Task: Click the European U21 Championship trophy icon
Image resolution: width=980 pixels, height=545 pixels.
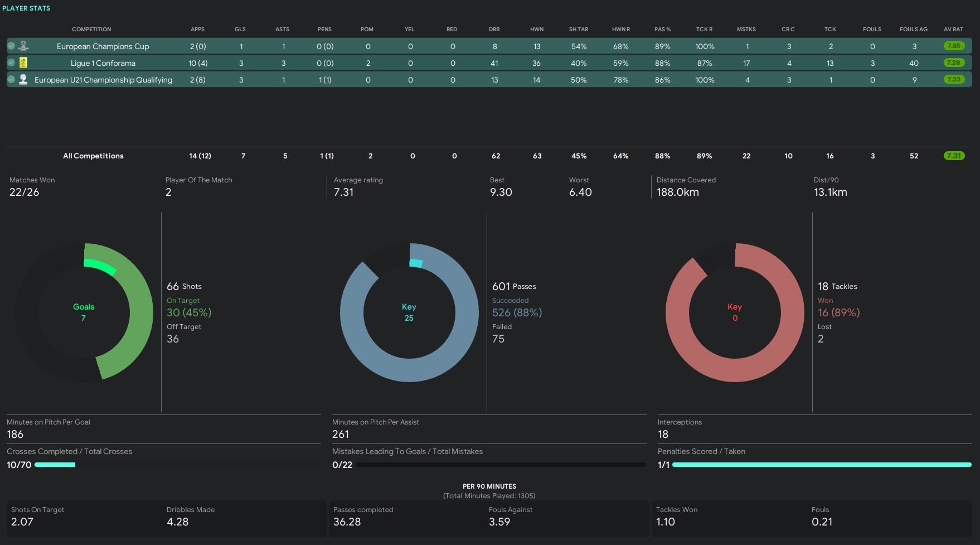Action: tap(23, 80)
